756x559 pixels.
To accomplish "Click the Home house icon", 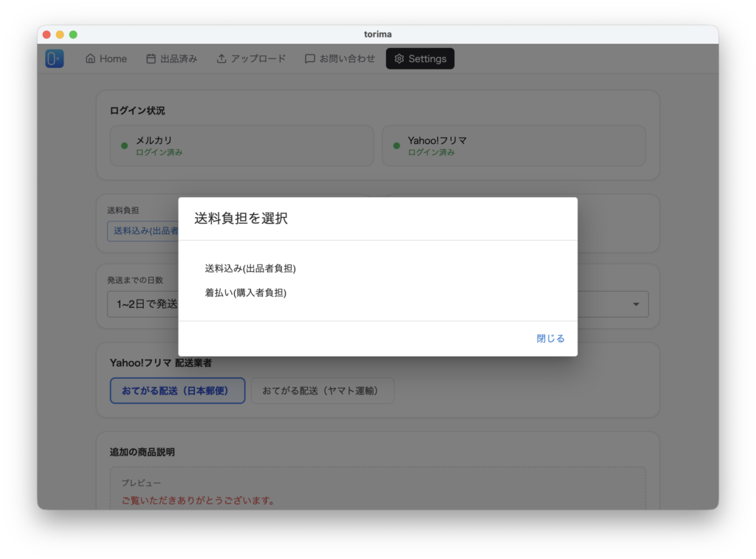I will coord(91,59).
